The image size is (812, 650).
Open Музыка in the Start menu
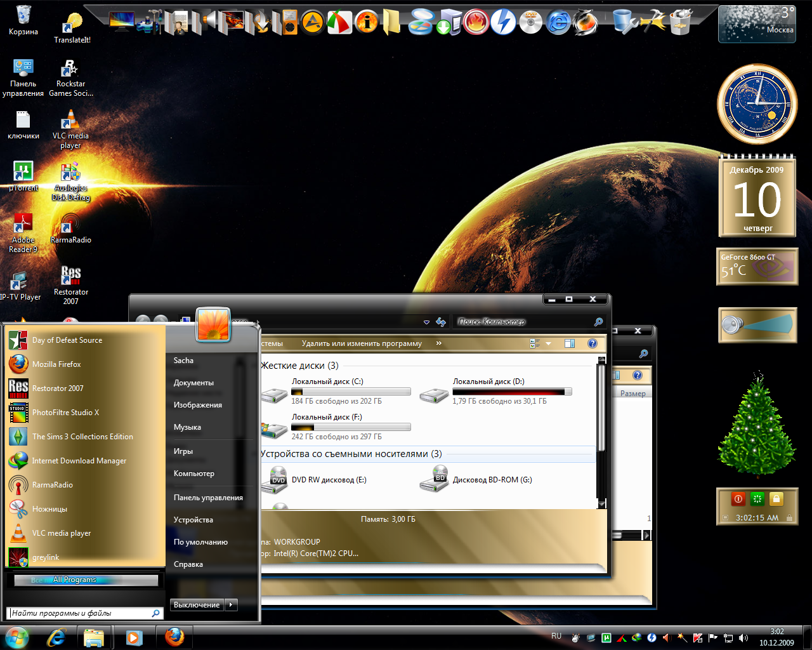coord(187,427)
